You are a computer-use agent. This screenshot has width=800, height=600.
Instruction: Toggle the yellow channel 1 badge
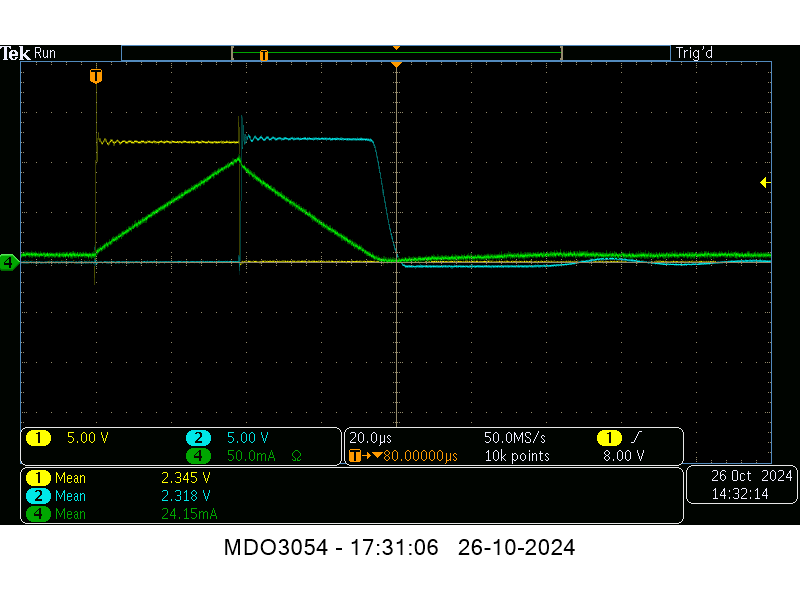pos(37,438)
